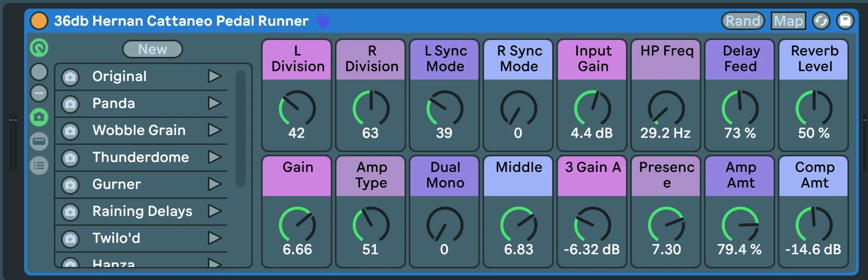Launch the Panda variation play arrow
This screenshot has width=868, height=280.
[x=214, y=103]
